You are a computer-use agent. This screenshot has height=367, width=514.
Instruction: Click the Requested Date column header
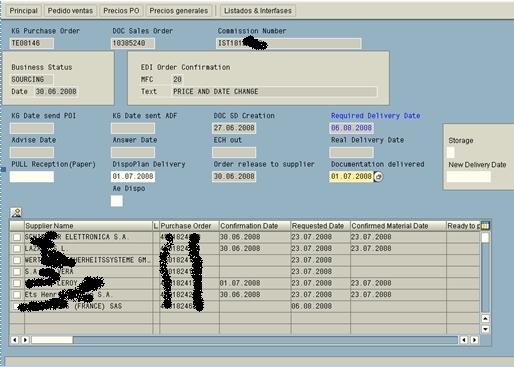[x=320, y=226]
